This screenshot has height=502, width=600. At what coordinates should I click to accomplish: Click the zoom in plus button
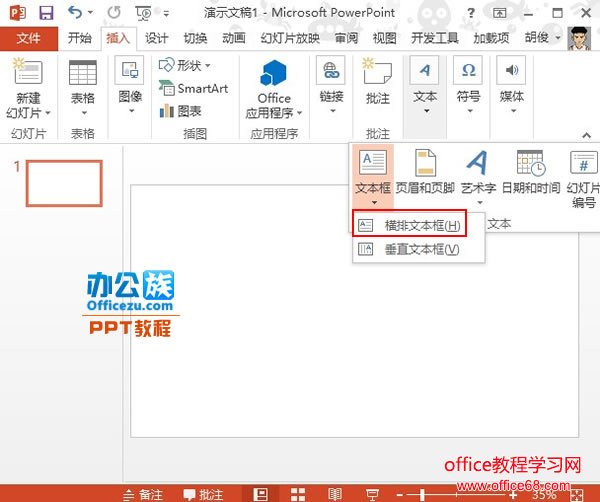point(513,495)
